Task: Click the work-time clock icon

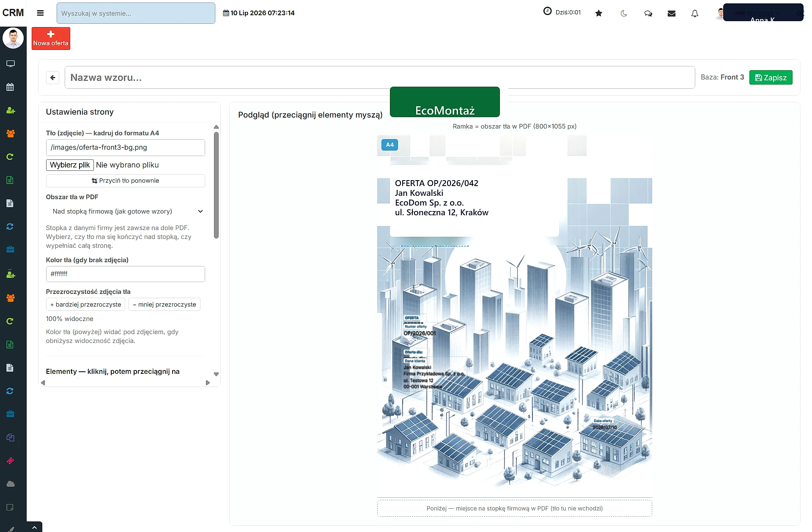Action: 547,11
